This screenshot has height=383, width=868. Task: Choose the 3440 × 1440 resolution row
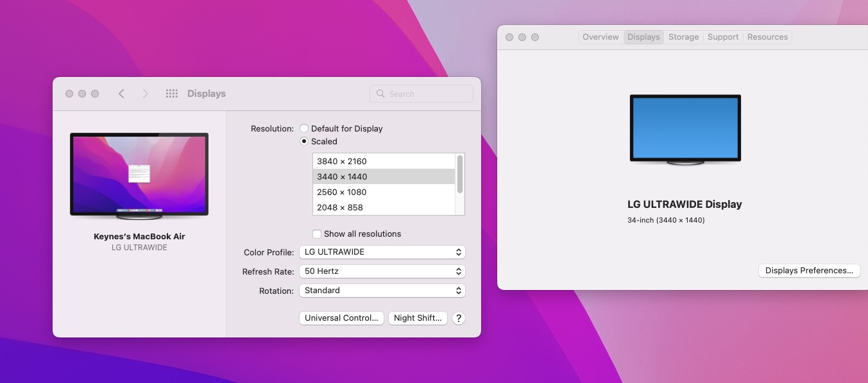384,176
